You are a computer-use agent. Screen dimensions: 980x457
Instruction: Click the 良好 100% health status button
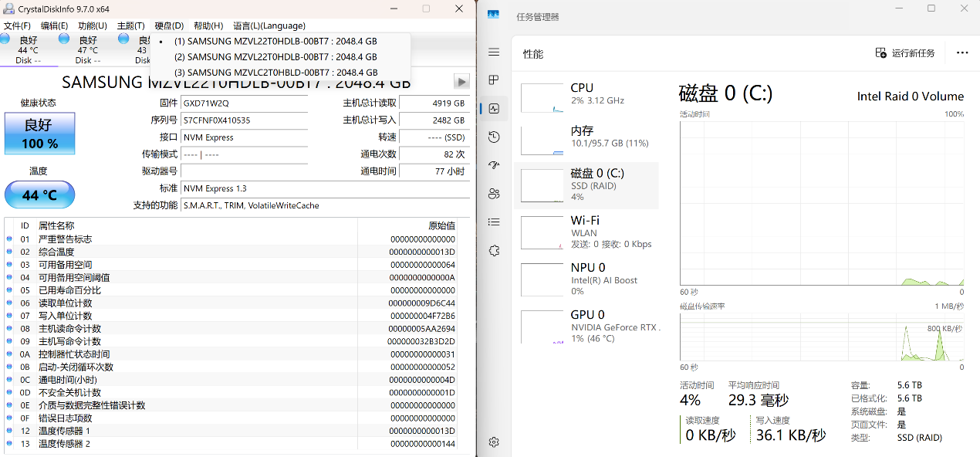click(x=40, y=134)
